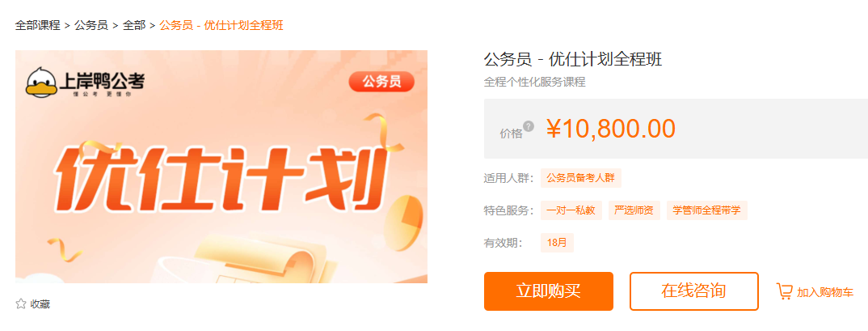Select the 公务员备考人群 tag
This screenshot has height=331, width=868.
point(581,178)
